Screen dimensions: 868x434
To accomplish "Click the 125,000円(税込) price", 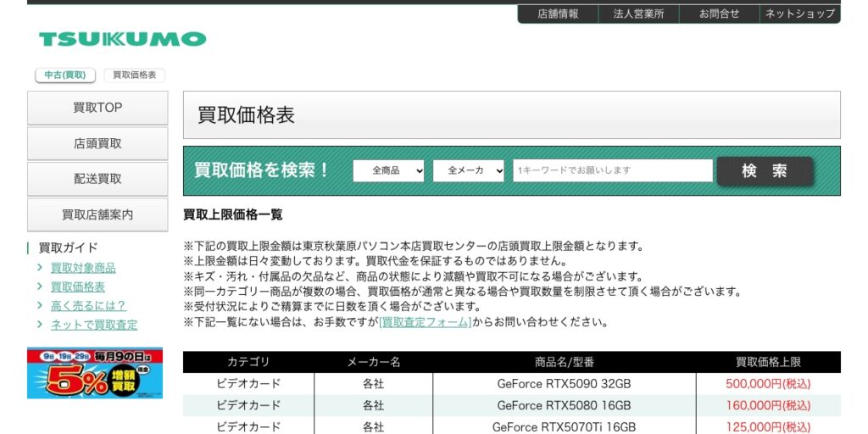I will coord(768,427).
